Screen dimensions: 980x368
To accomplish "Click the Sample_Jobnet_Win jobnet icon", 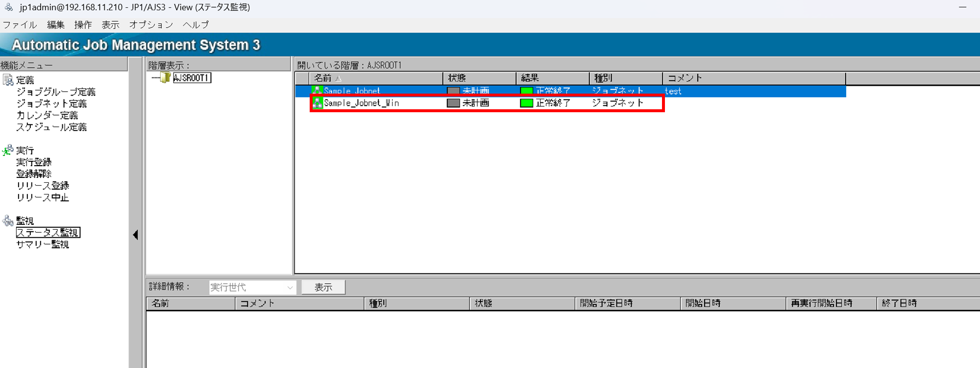I will tap(318, 103).
